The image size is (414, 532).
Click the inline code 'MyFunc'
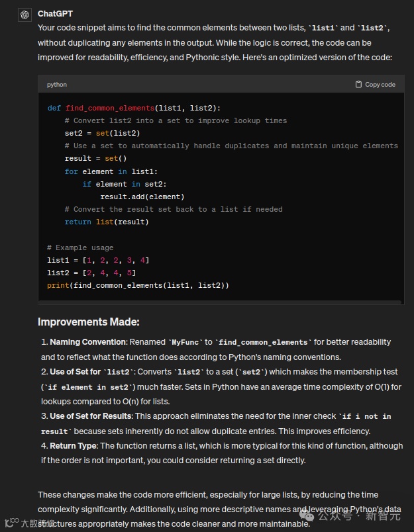[x=187, y=342]
